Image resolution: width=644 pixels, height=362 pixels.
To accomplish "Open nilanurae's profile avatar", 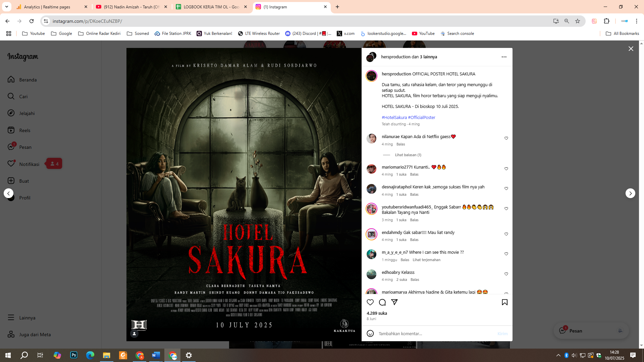I will click(x=371, y=138).
